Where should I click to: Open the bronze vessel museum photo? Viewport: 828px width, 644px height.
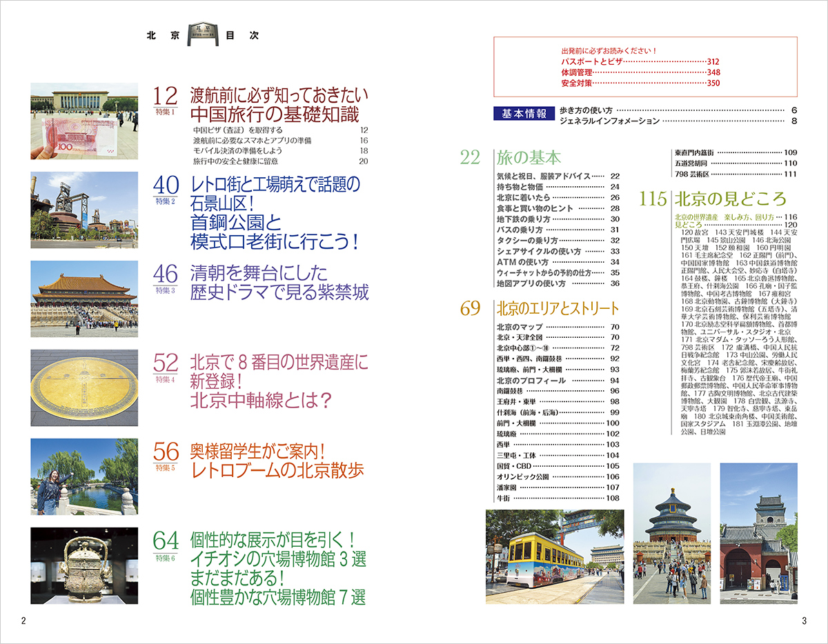[x=84, y=566]
